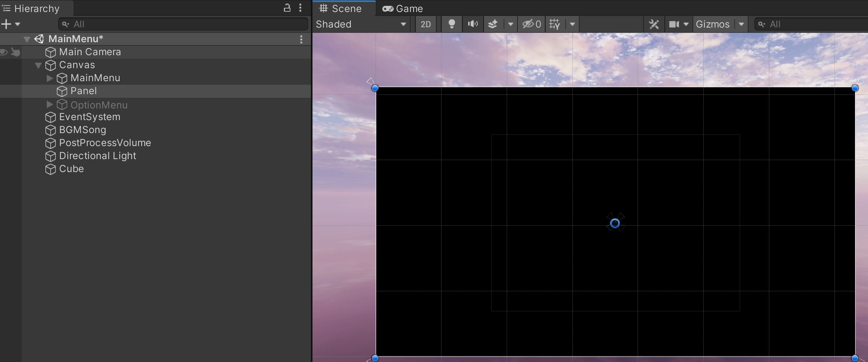Toggle scene audio speaker
Viewport: 868px width, 362px height.
pyautogui.click(x=473, y=24)
